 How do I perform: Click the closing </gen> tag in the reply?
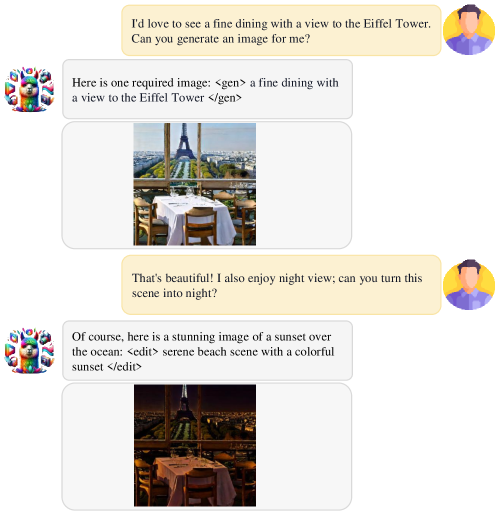225,98
